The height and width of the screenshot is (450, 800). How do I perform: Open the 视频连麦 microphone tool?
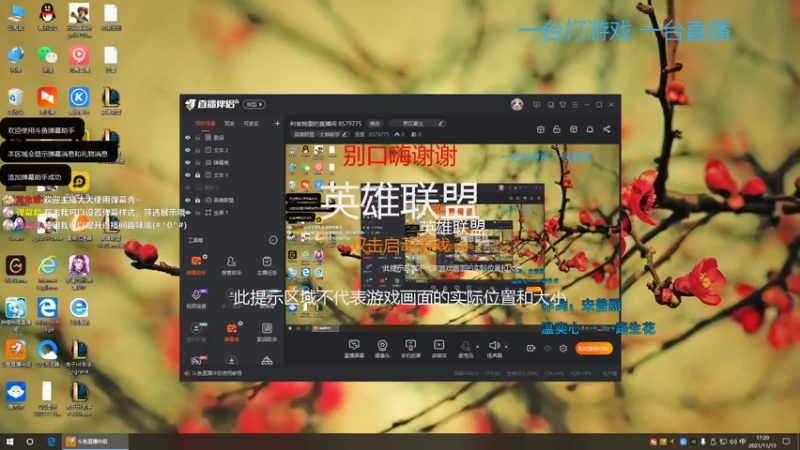click(x=196, y=298)
